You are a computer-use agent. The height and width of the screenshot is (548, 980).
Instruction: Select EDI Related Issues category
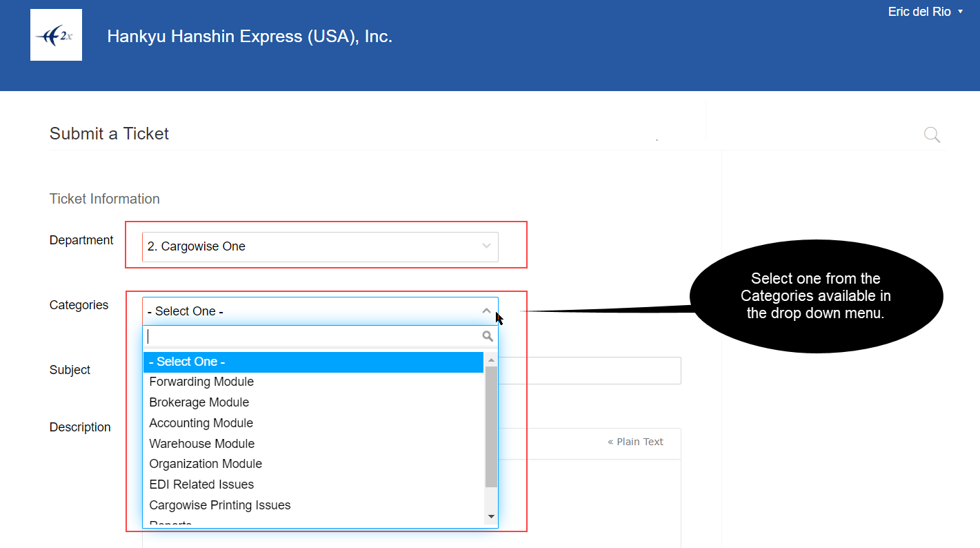[x=314, y=485]
